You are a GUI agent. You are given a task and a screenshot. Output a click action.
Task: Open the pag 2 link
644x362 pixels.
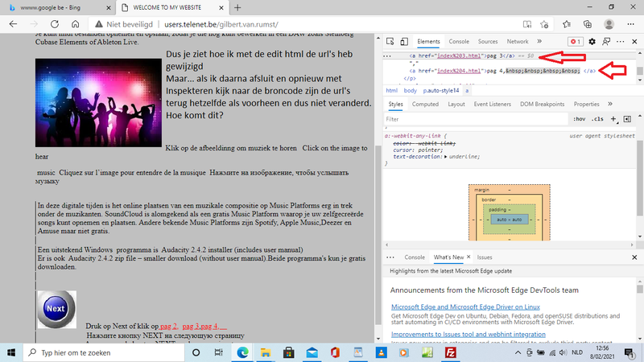[168, 326]
